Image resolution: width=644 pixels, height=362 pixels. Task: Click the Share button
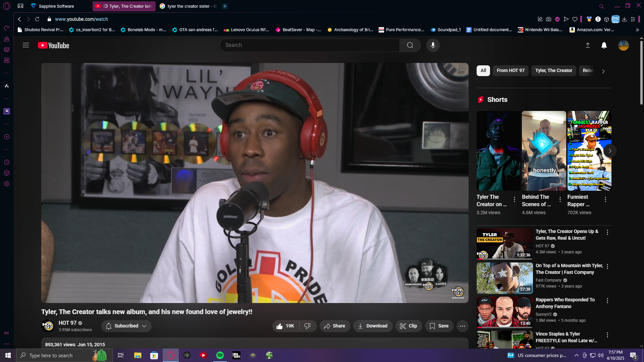coord(334,326)
